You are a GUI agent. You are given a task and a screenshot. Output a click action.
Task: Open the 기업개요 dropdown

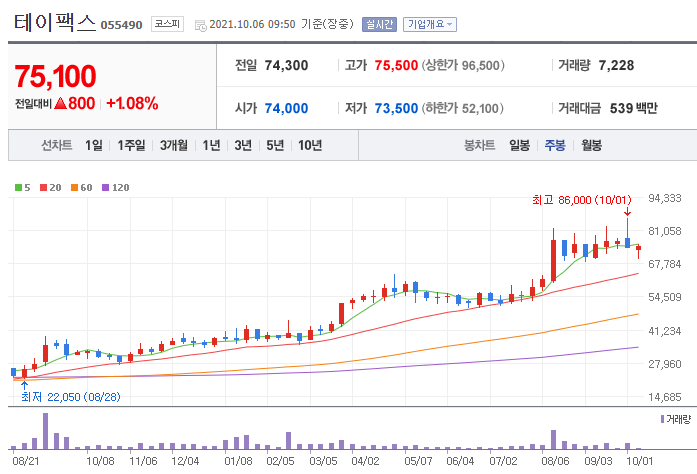click(429, 24)
